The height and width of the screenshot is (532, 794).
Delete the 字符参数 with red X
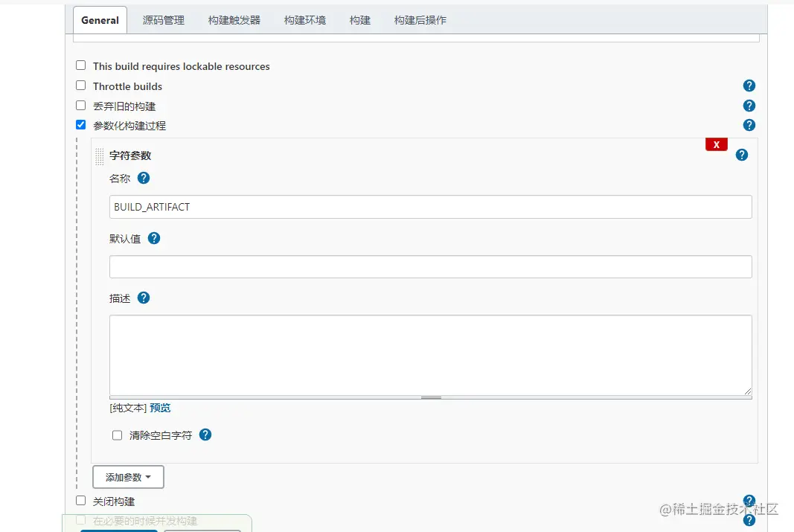pos(717,145)
